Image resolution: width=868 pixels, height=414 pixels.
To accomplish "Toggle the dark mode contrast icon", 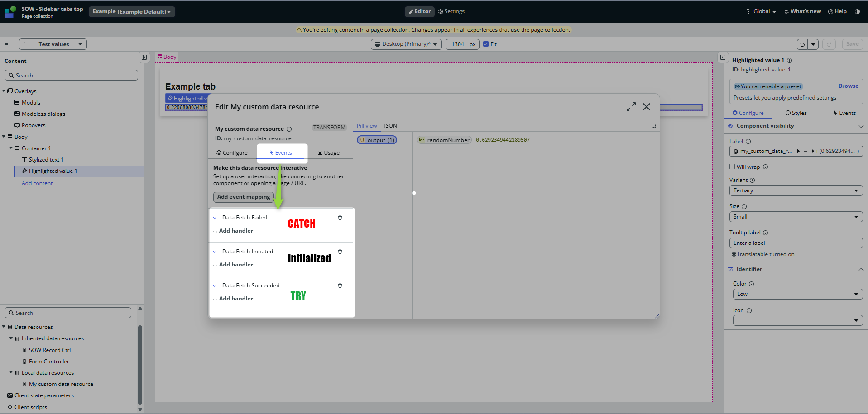I will click(x=857, y=11).
